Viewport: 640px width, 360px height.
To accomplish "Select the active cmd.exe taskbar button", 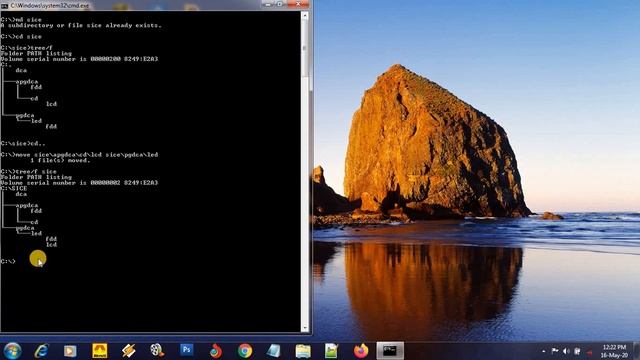I will click(390, 351).
